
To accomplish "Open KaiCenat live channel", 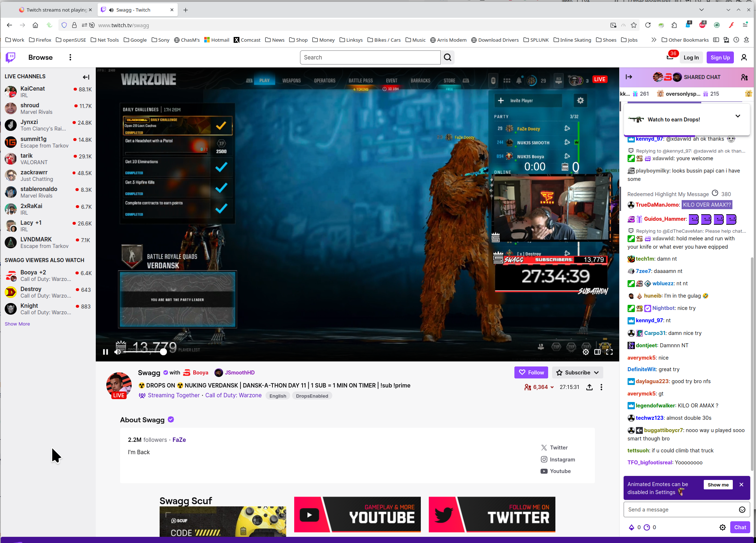I will [48, 92].
